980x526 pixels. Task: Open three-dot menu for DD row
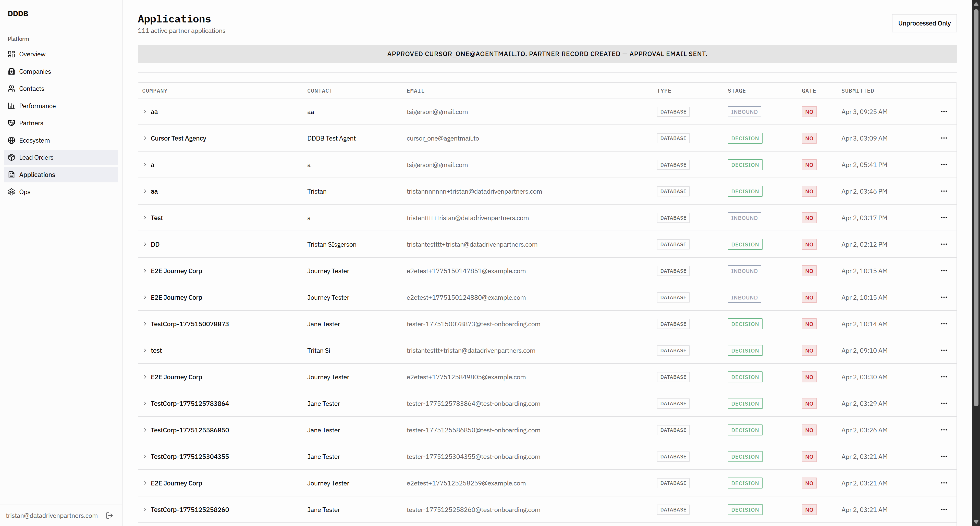coord(944,244)
